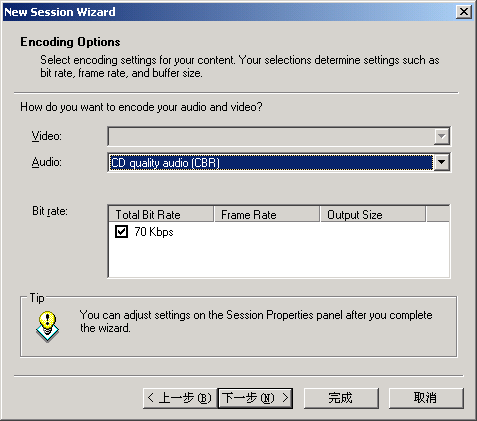477x421 pixels.
Task: Click the Output Size column header
Action: coord(373,215)
